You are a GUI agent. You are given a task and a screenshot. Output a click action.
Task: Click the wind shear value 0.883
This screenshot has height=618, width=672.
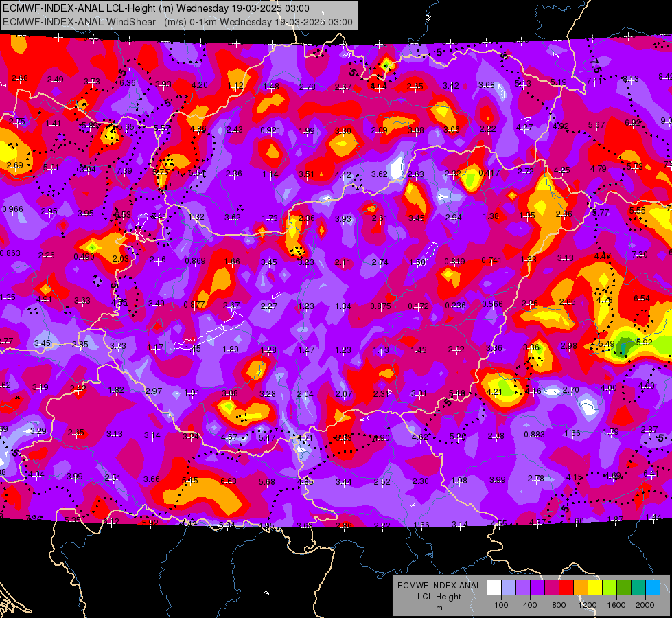(x=535, y=435)
